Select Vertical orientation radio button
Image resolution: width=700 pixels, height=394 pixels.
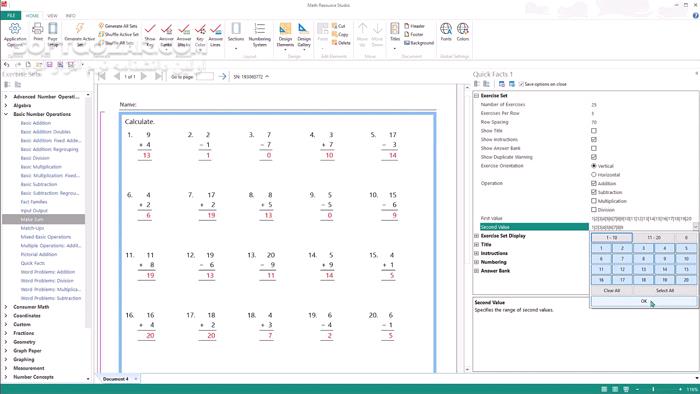pos(594,166)
